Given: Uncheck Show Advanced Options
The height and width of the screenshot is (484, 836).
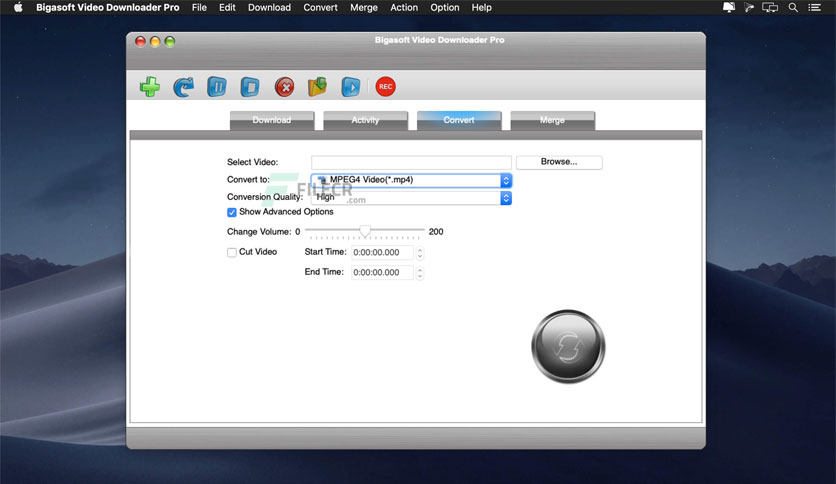Looking at the screenshot, I should pyautogui.click(x=231, y=212).
